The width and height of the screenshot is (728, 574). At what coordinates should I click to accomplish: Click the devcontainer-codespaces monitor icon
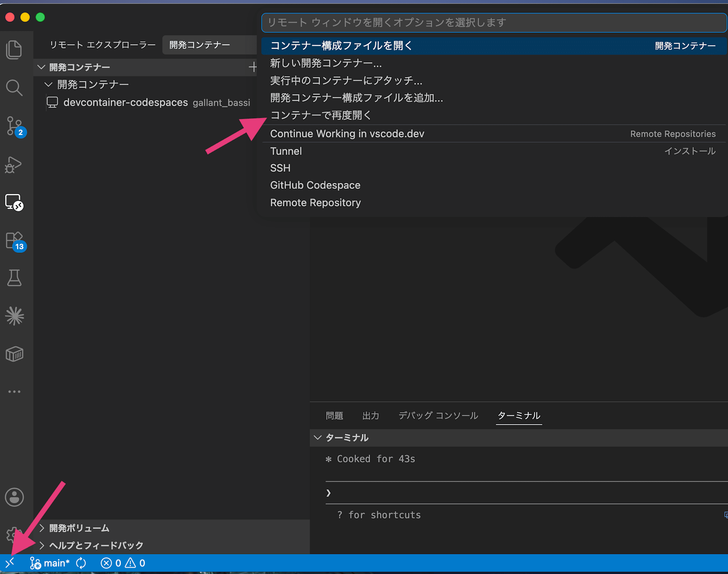tap(52, 102)
